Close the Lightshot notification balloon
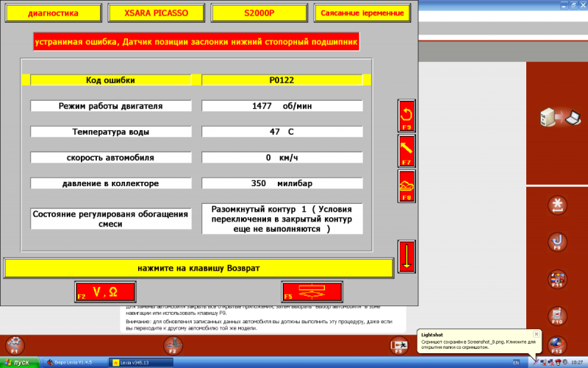Viewport: 588px width, 368px height. tap(537, 334)
